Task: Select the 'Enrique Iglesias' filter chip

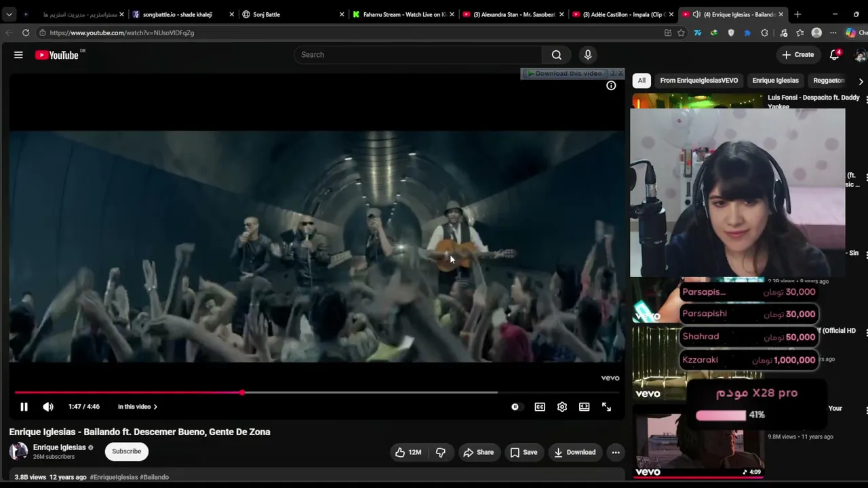Action: click(x=775, y=81)
